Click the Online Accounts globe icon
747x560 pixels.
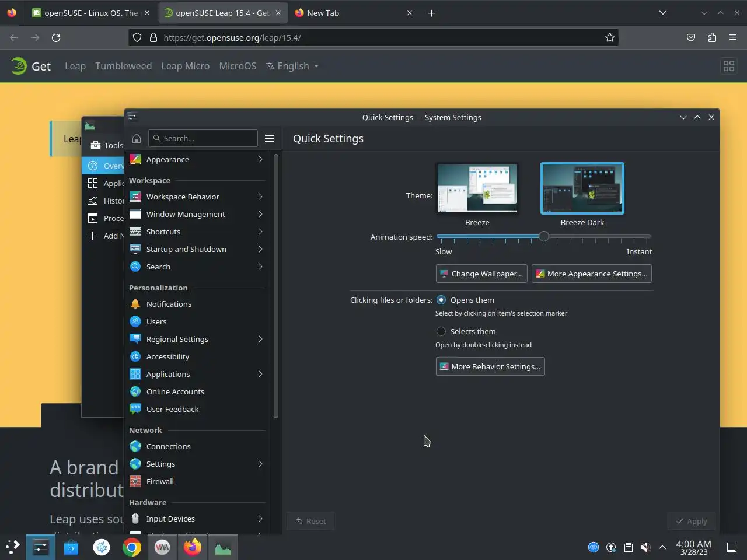pos(135,391)
